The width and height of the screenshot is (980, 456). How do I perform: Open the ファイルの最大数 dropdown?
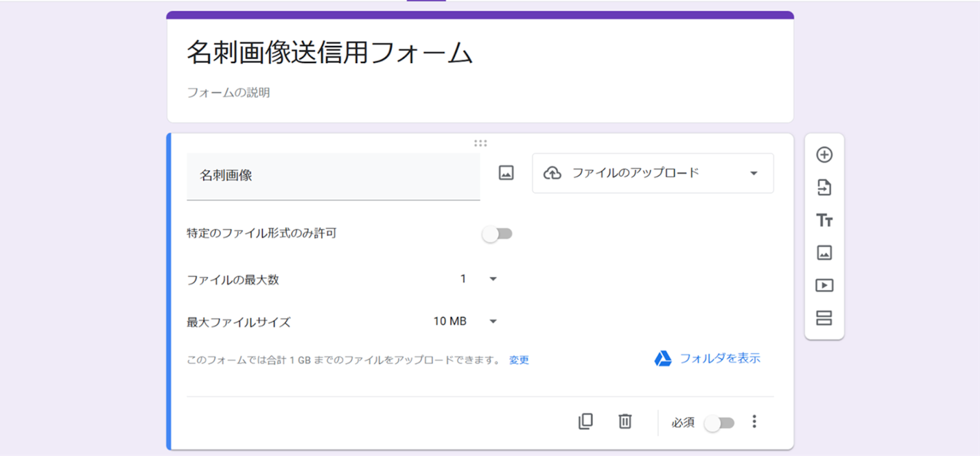[478, 279]
